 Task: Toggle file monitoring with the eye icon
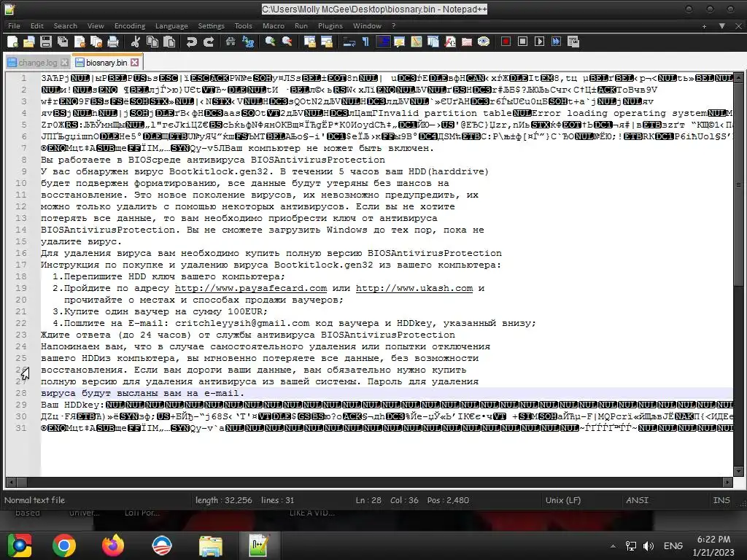coord(484,42)
